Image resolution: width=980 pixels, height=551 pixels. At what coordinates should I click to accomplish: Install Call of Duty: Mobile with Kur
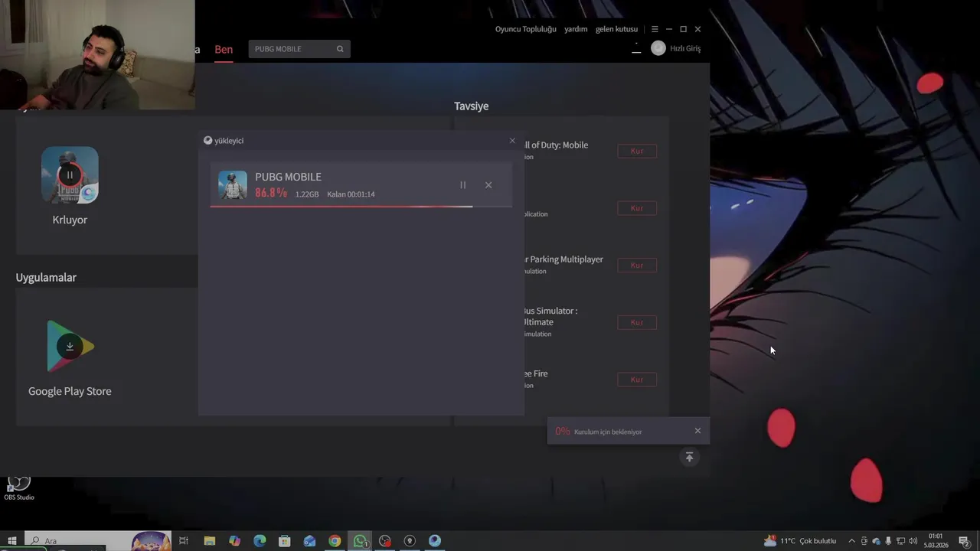(637, 151)
